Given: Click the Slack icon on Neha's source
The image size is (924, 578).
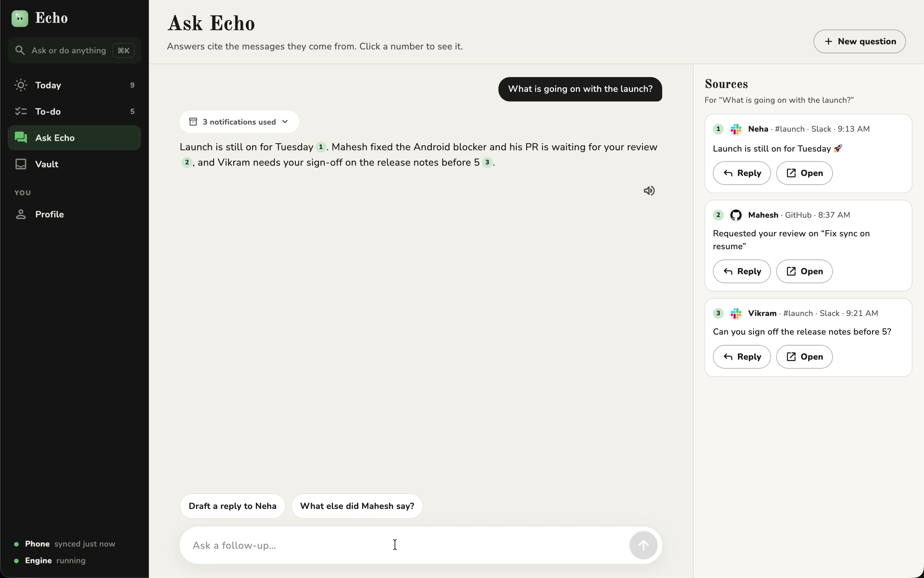Looking at the screenshot, I should (736, 129).
